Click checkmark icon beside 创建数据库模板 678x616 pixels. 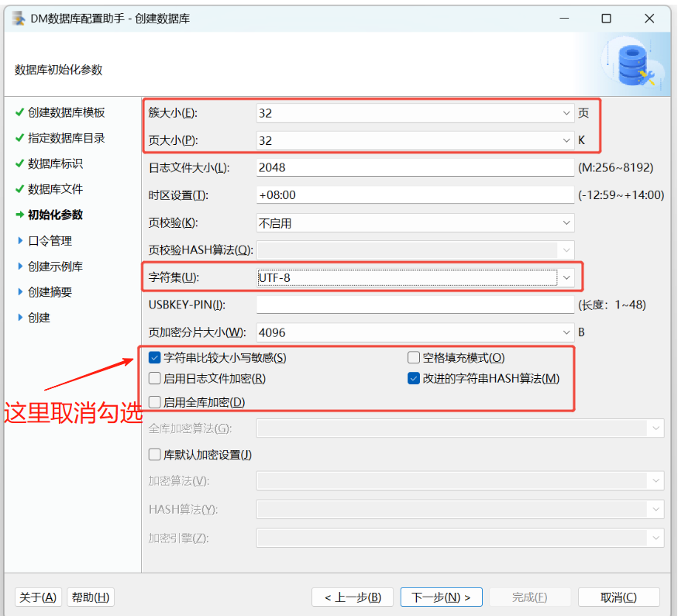point(19,112)
